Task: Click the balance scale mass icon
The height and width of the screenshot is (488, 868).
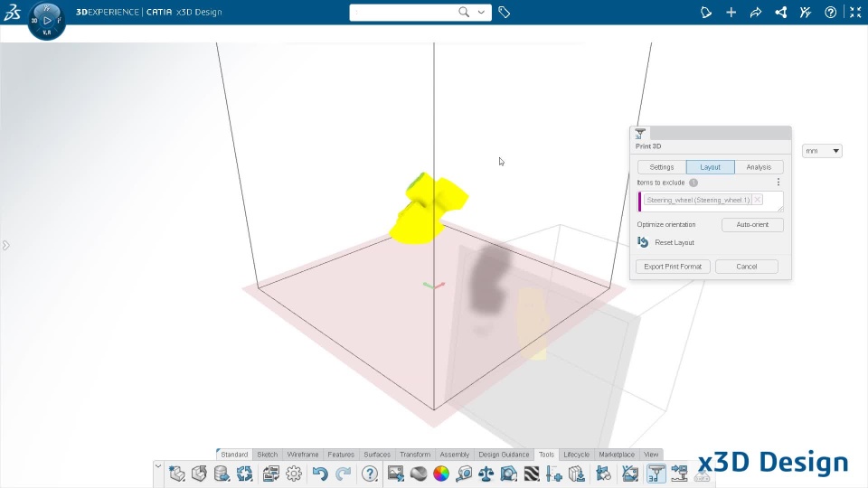Action: pyautogui.click(x=486, y=474)
